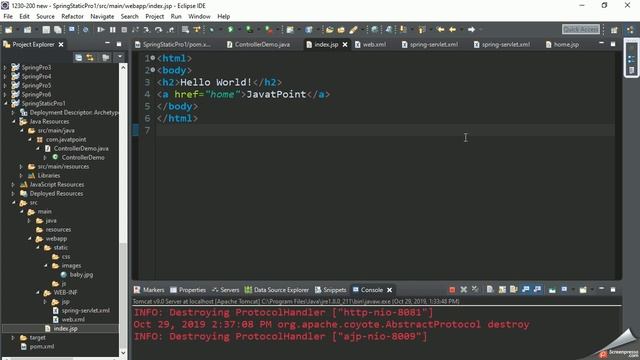This screenshot has width=640, height=360.
Task: Click the Step Into debug icon
Action: (x=147, y=29)
